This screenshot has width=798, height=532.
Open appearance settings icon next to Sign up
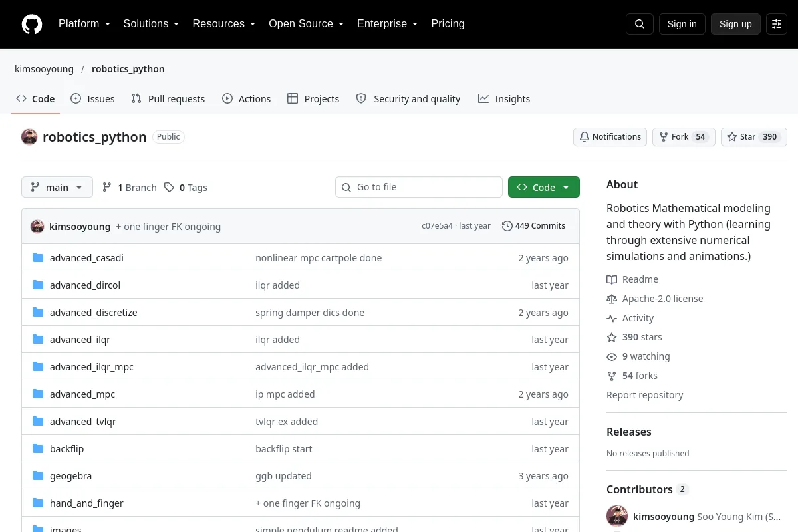[777, 24]
